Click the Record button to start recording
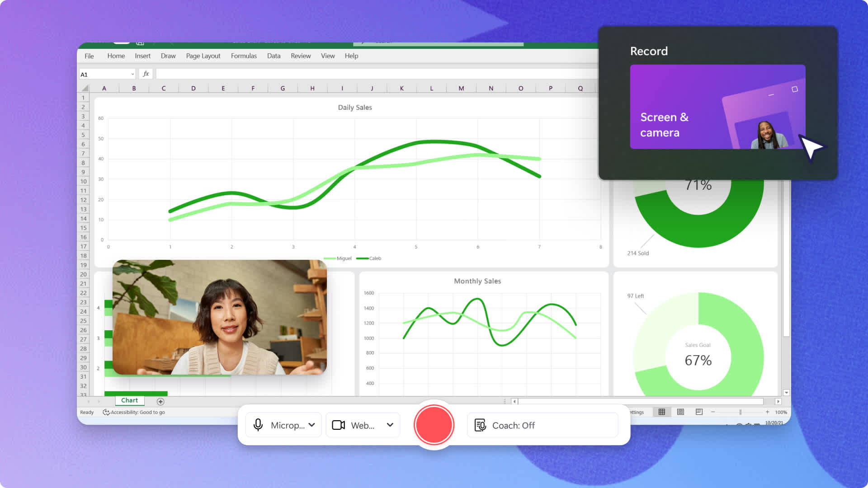This screenshot has width=868, height=488. 434,424
